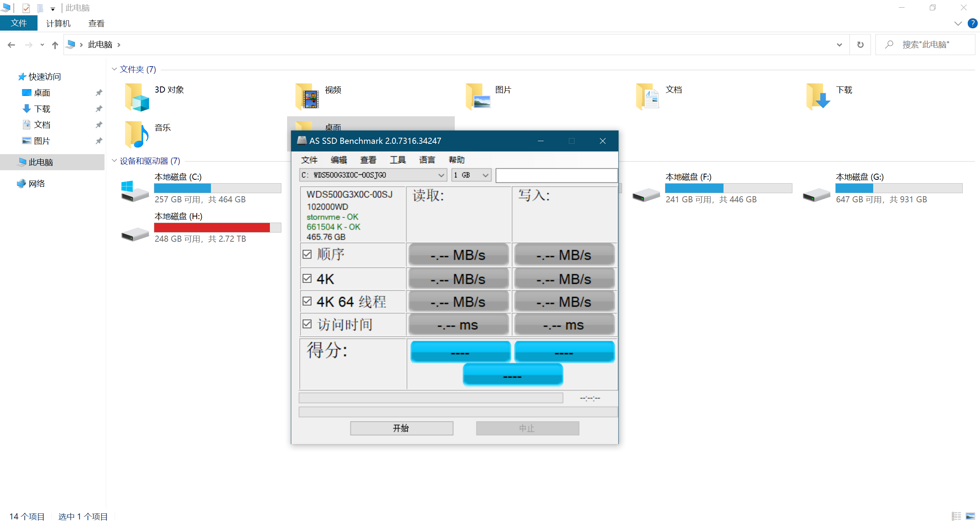The width and height of the screenshot is (980, 524).
Task: Disable the 4K benchmark test
Action: pyautogui.click(x=307, y=278)
